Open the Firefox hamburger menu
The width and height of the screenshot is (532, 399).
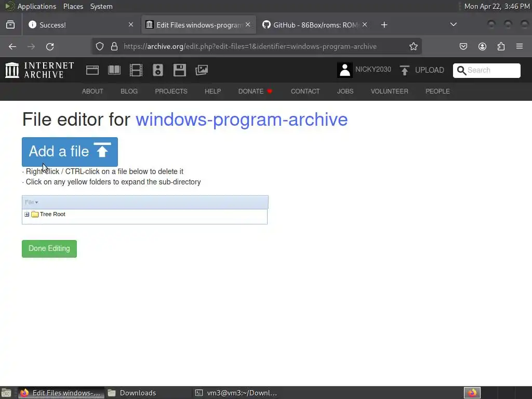point(520,46)
